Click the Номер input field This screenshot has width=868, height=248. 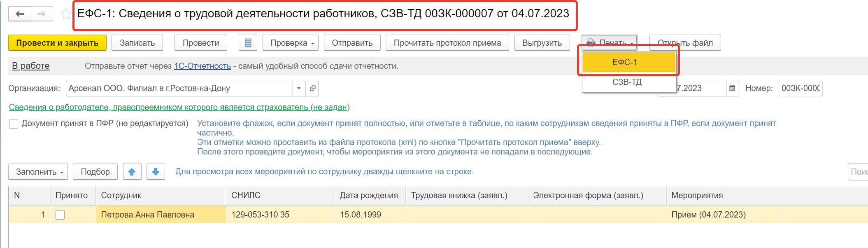(800, 88)
